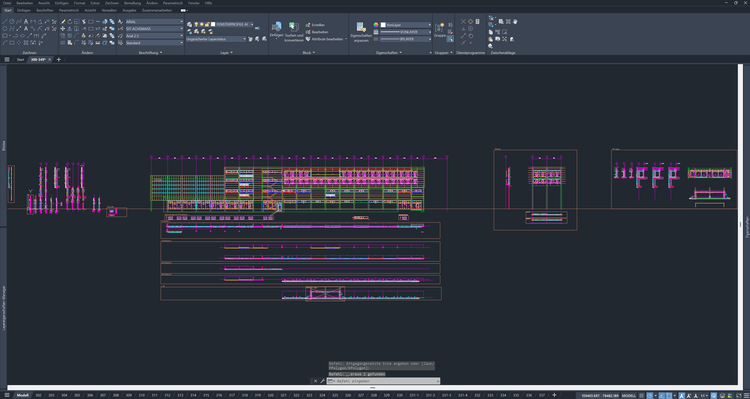This screenshot has height=399, width=750.
Task: Click Bearbeiten block button
Action: 317,32
